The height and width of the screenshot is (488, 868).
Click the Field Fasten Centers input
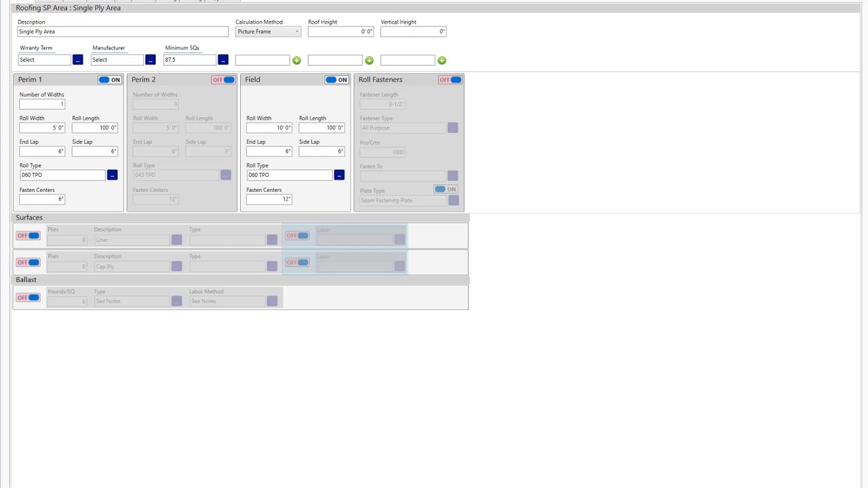[269, 199]
